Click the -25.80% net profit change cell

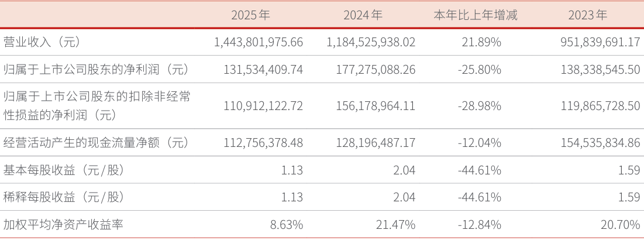point(479,70)
